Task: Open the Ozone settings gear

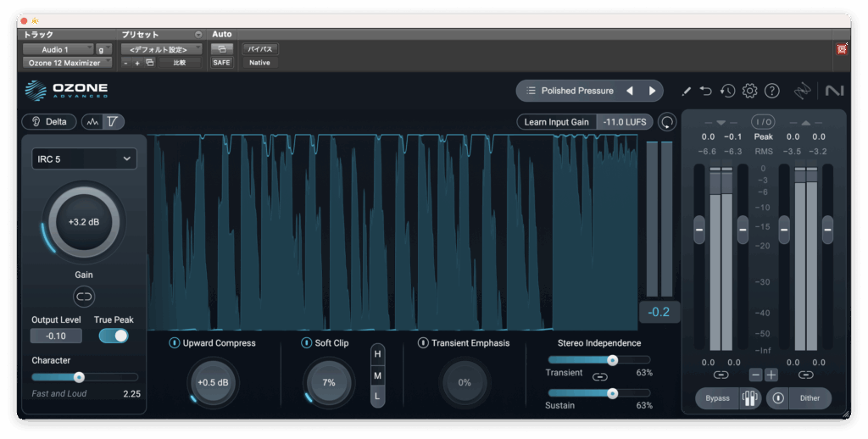Action: click(749, 91)
